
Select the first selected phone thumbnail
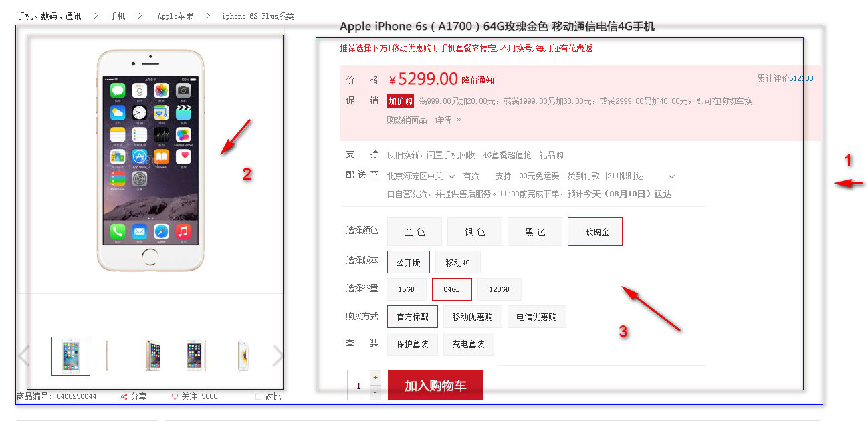click(71, 356)
